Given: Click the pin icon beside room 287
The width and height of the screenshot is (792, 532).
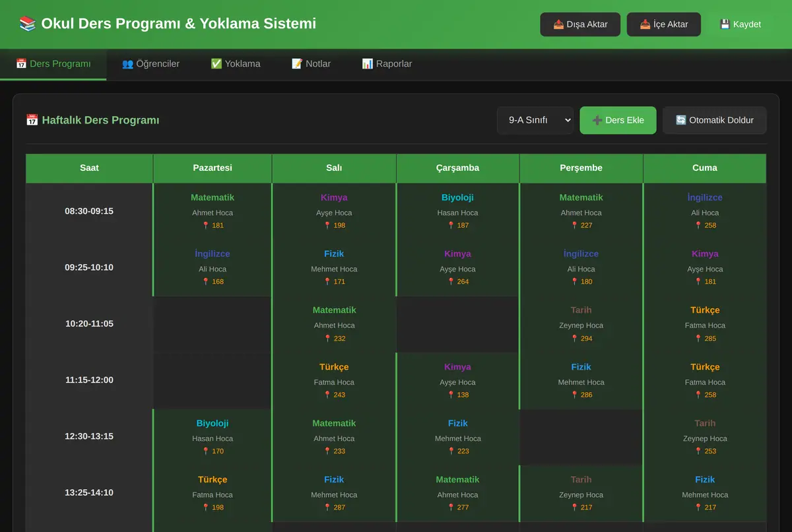Looking at the screenshot, I should [x=327, y=508].
